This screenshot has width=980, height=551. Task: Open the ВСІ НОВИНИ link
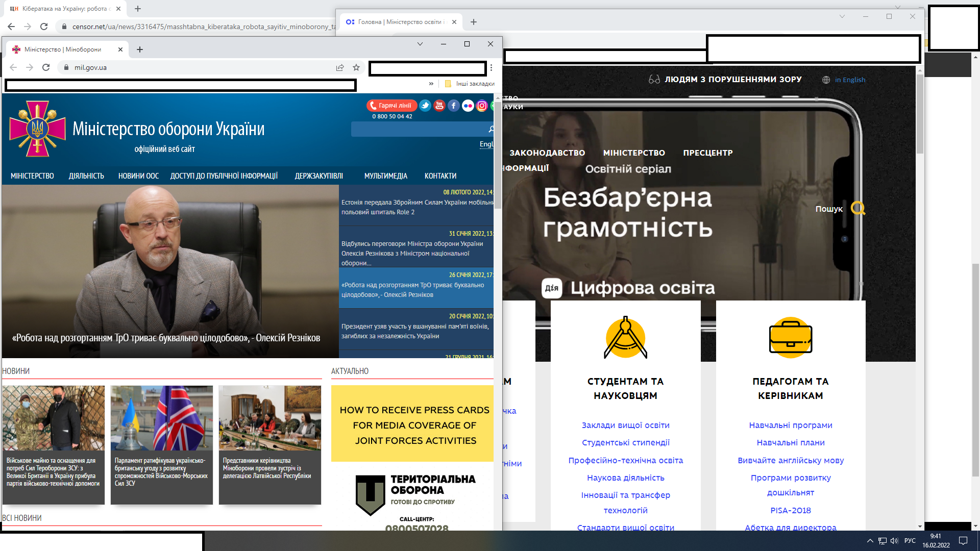(x=22, y=518)
